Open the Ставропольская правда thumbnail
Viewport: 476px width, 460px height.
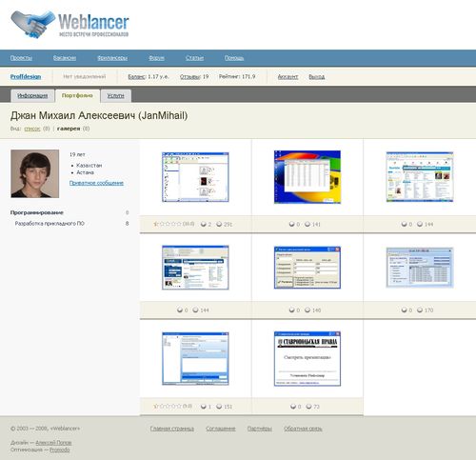click(x=307, y=359)
